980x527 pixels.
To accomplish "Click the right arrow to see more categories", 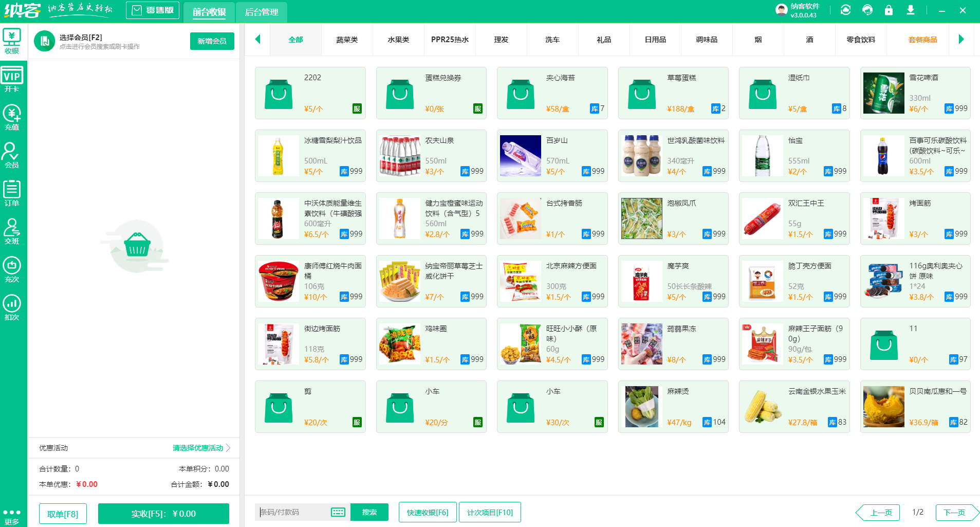I will (961, 40).
